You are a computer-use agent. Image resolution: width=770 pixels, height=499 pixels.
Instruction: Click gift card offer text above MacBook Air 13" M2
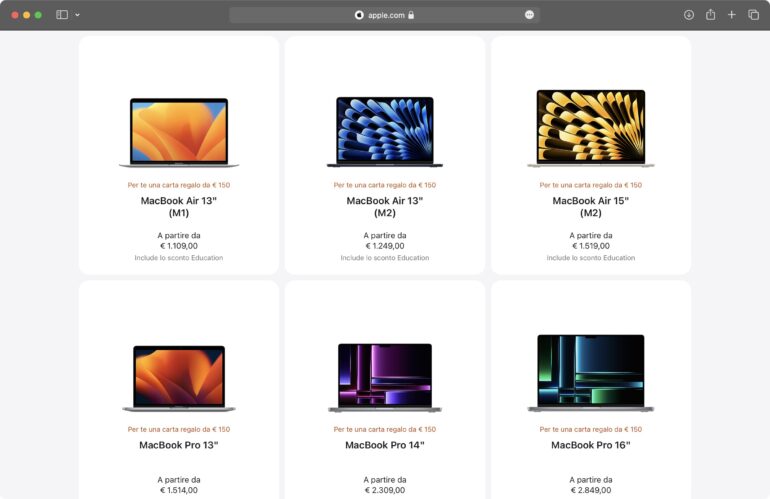coord(385,185)
